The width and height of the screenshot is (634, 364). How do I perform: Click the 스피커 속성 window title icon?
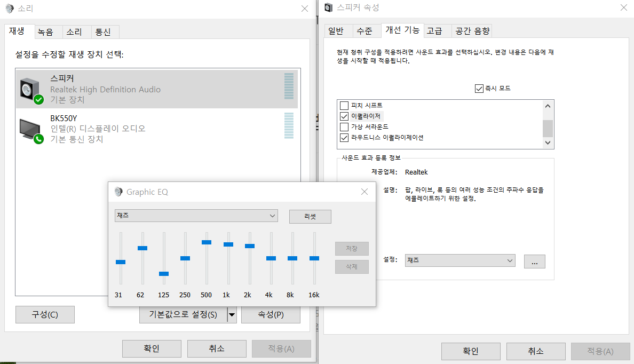(x=328, y=7)
